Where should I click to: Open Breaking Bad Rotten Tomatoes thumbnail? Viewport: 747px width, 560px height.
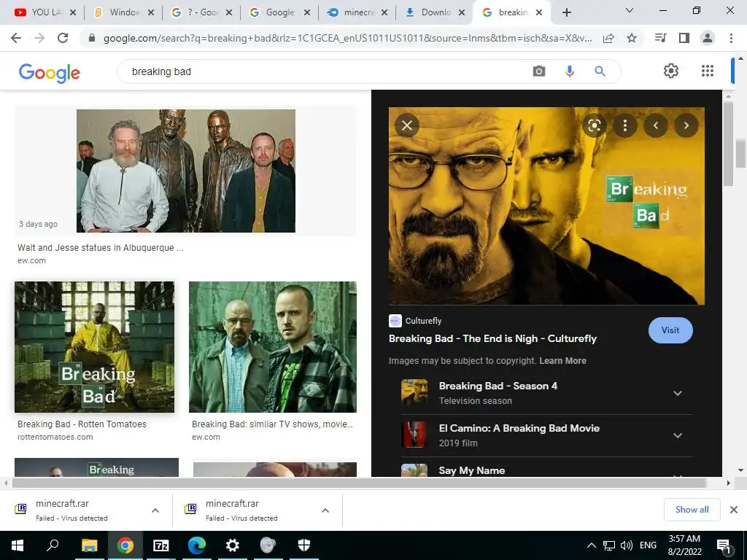click(94, 346)
